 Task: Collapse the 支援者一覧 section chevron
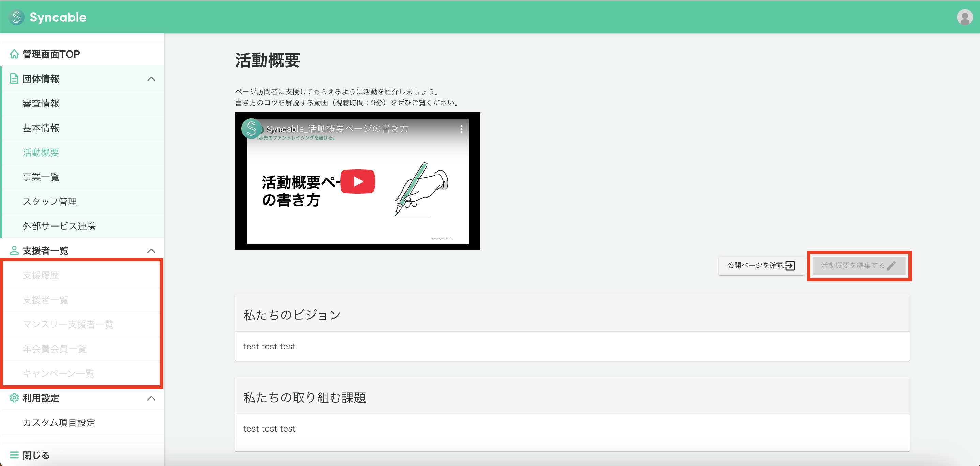coord(151,251)
